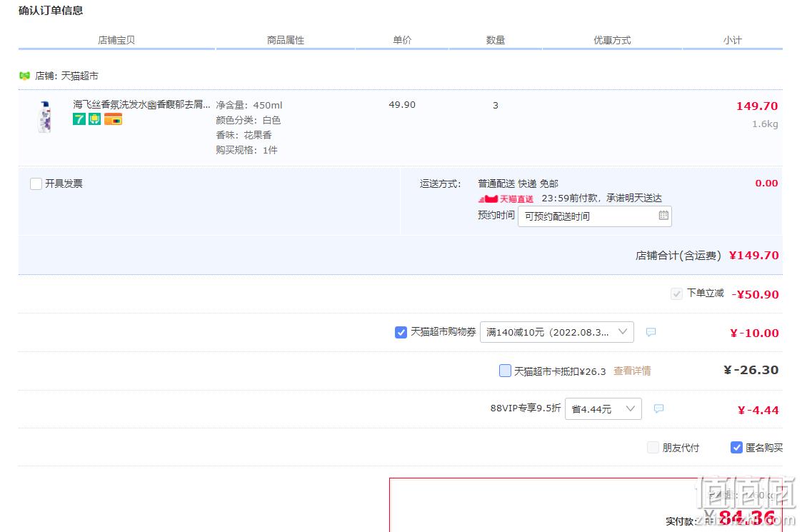Image resolution: width=802 pixels, height=532 pixels.
Task: Click the 可预约配送时间 input field
Action: click(x=594, y=216)
